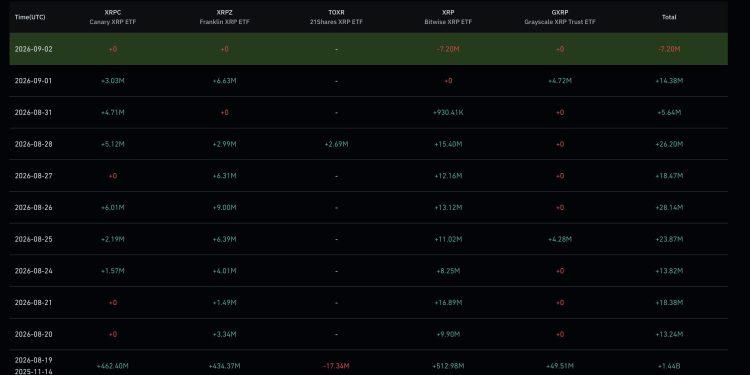Viewport: 750px width, 375px height.
Task: Click the +11.02M Bitwise value
Action: click(x=448, y=239)
